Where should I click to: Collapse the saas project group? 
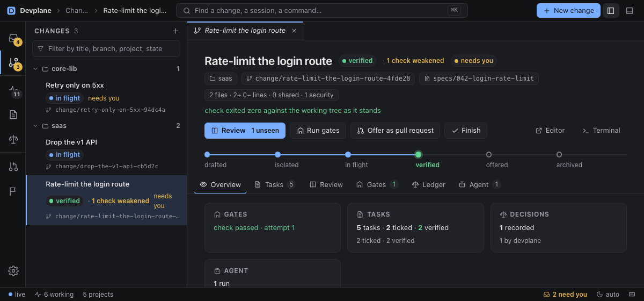[x=35, y=126]
